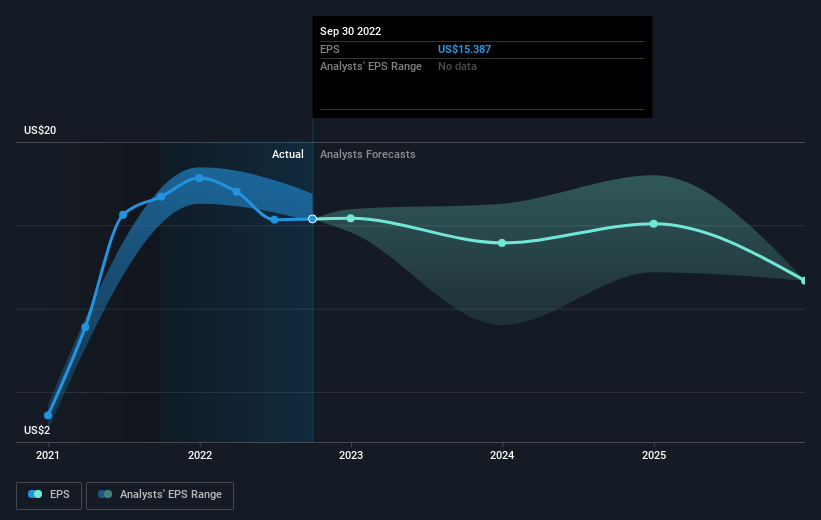The width and height of the screenshot is (821, 520).
Task: Toggle the EPS legend series
Action: 49,495
